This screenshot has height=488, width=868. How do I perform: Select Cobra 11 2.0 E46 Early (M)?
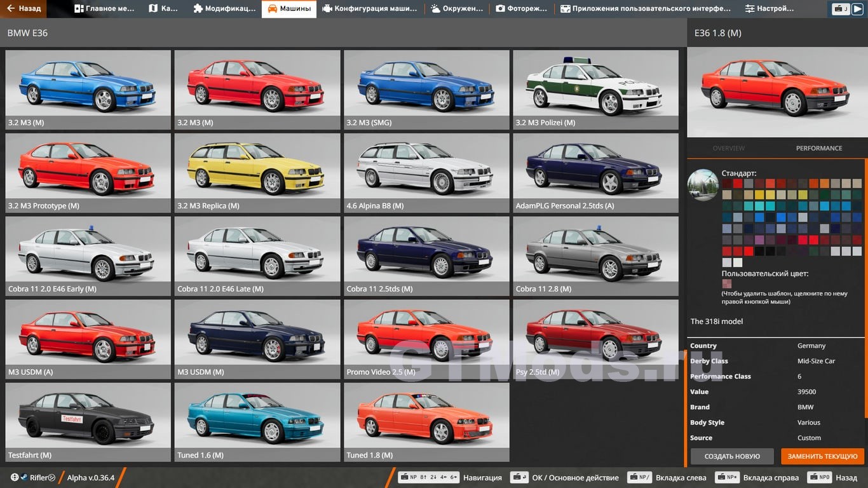88,256
